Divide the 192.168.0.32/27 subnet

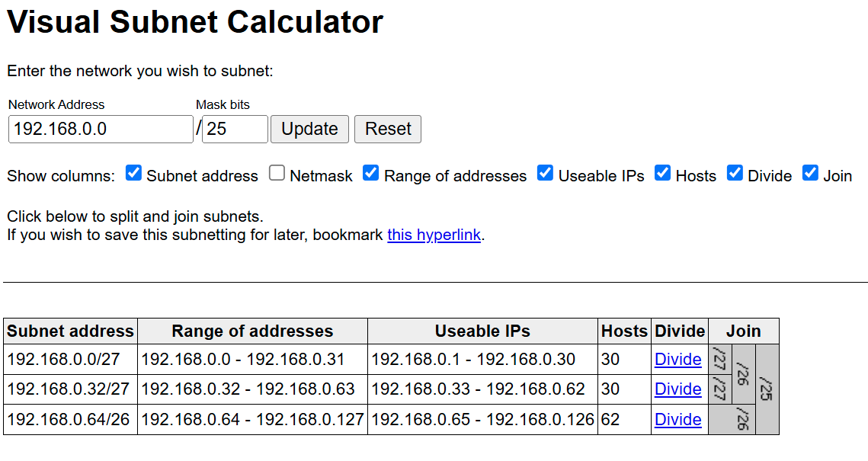677,389
